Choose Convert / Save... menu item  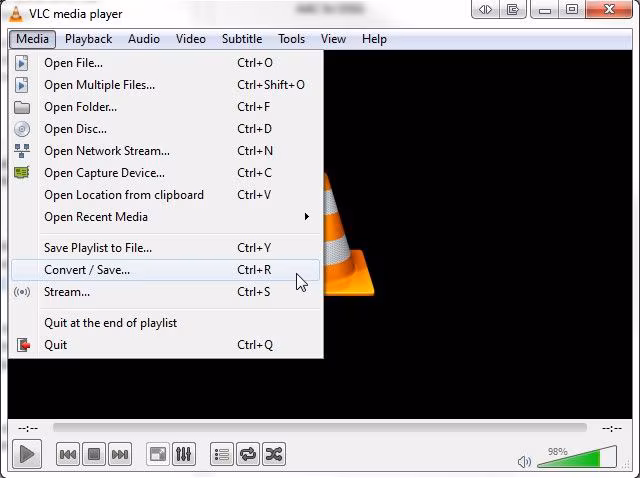(165, 270)
